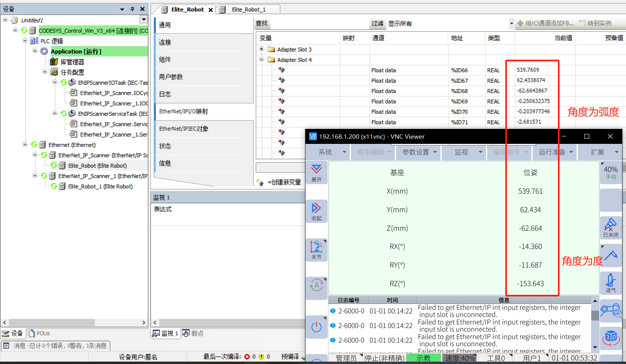The width and height of the screenshot is (626, 364).
Task: Click the 库管理器 library manager icon
Action: [x=54, y=62]
